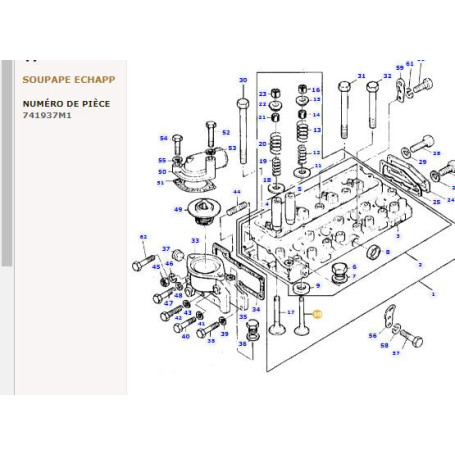Click callout 48 next to the washer

pyautogui.click(x=178, y=295)
